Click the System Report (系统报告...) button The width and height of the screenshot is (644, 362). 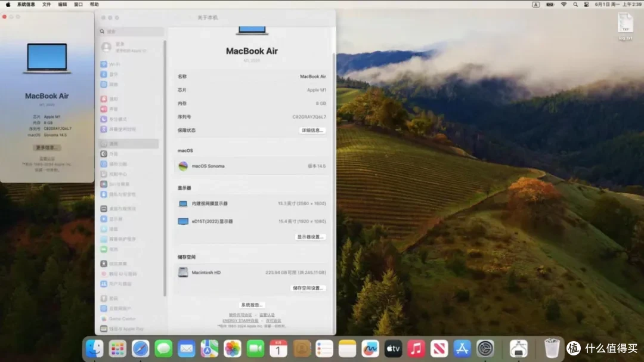click(x=252, y=305)
